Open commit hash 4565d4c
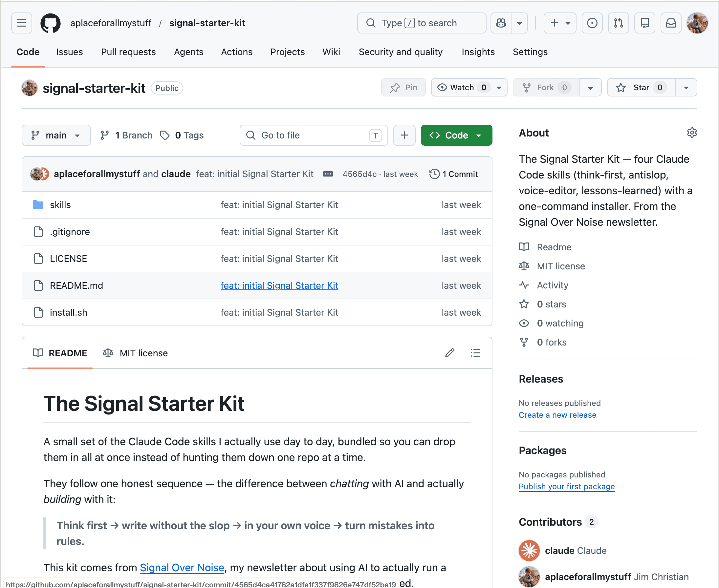The height and width of the screenshot is (588, 719). [359, 174]
